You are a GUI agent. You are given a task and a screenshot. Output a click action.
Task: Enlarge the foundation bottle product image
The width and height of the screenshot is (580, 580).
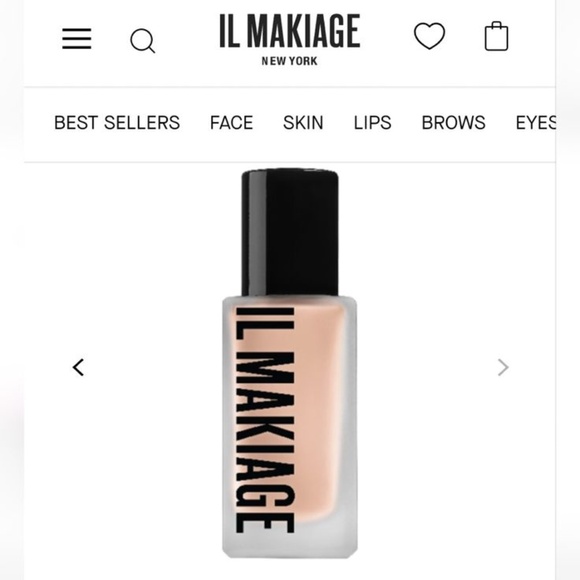click(290, 363)
